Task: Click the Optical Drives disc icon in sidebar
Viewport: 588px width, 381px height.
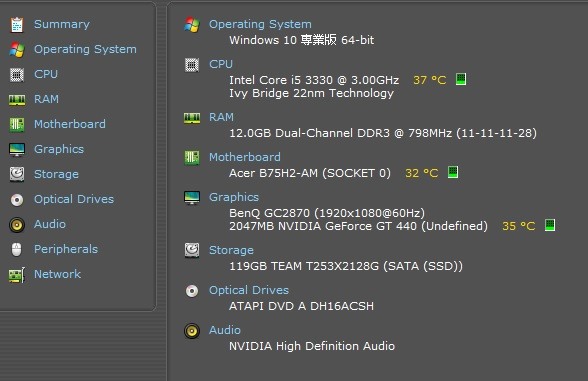Action: [x=17, y=200]
